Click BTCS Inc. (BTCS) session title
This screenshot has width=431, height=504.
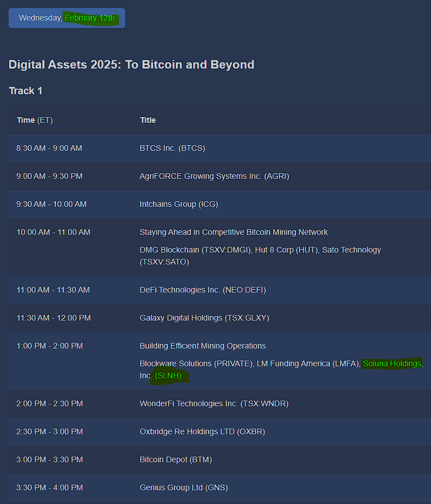point(173,148)
